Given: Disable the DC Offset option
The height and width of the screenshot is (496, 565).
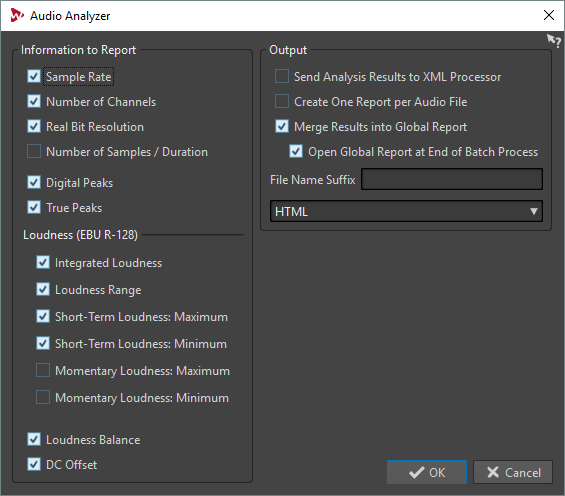Looking at the screenshot, I should point(34,464).
